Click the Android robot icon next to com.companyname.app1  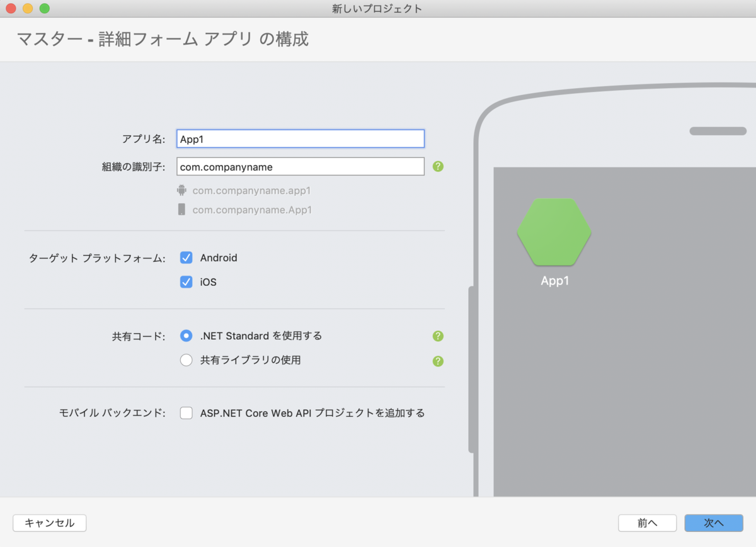coord(182,190)
